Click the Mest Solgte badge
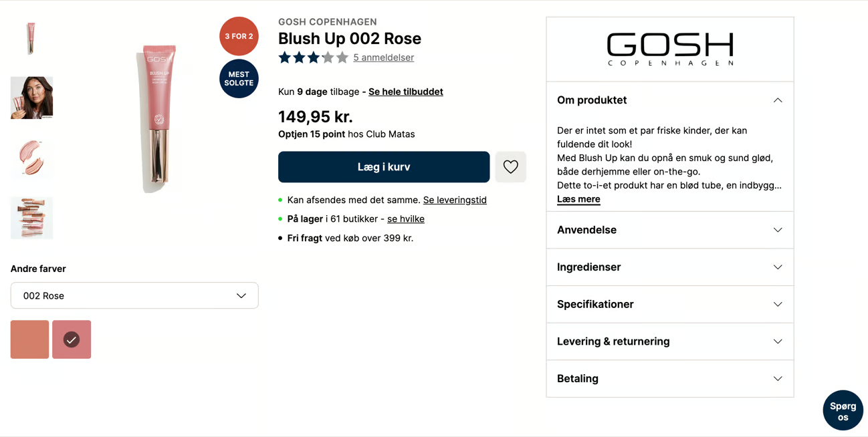This screenshot has height=437, width=868. click(239, 79)
